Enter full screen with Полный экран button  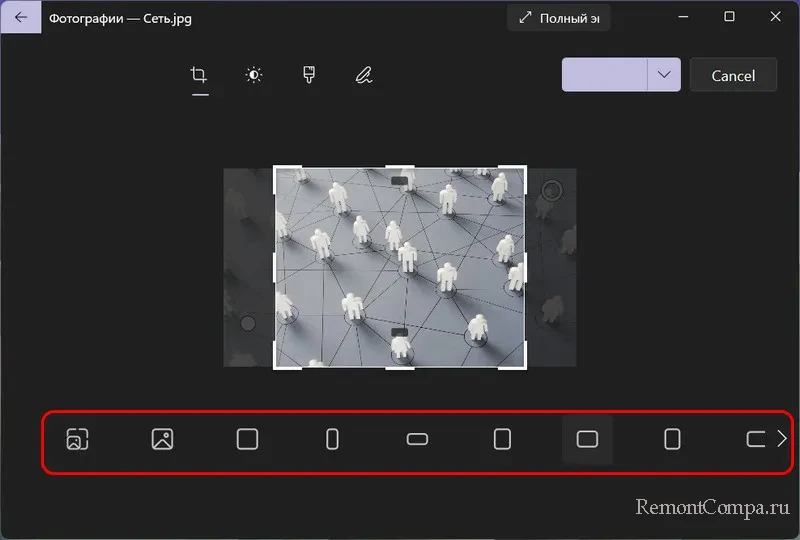click(558, 18)
